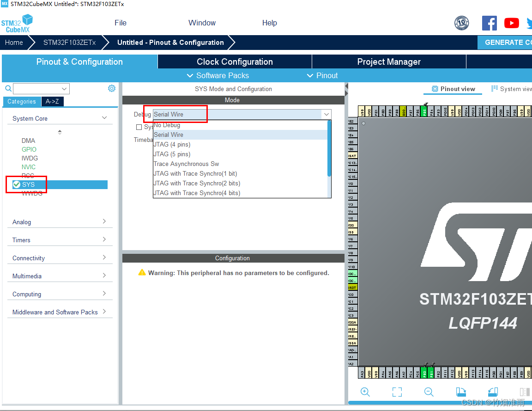Image resolution: width=532 pixels, height=411 pixels.
Task: Switch to A->Z tab
Action: point(52,101)
